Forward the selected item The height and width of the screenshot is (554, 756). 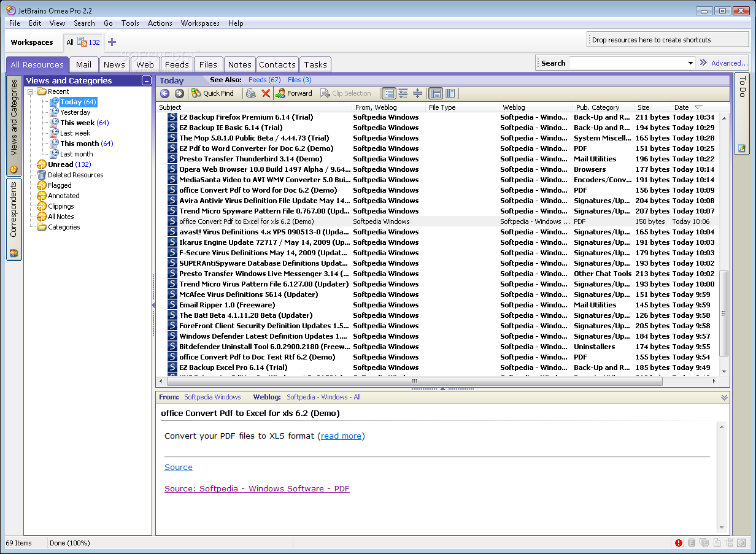pyautogui.click(x=293, y=93)
